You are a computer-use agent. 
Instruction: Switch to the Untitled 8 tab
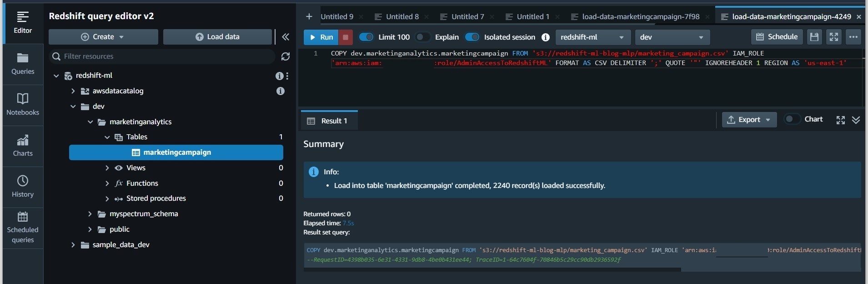(x=396, y=17)
